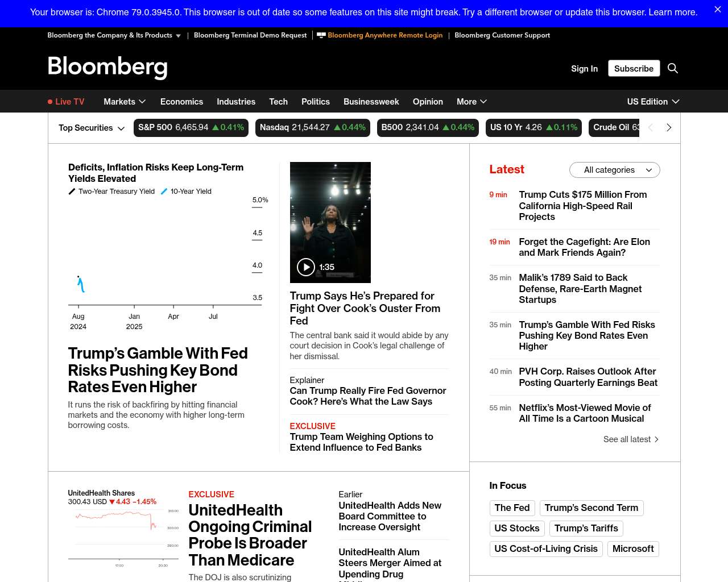
Task: Open Can Trump Really Fire Cook explainer
Action: [x=368, y=396]
